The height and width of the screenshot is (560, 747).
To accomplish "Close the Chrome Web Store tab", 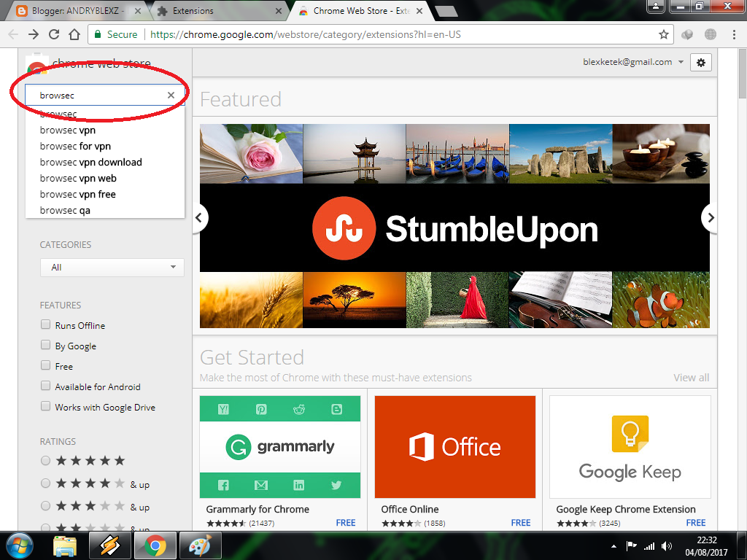I will (x=419, y=10).
